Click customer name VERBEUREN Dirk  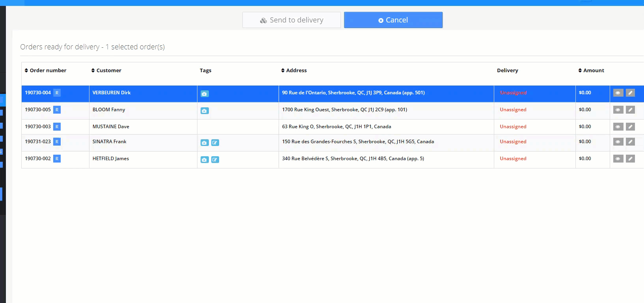(112, 93)
